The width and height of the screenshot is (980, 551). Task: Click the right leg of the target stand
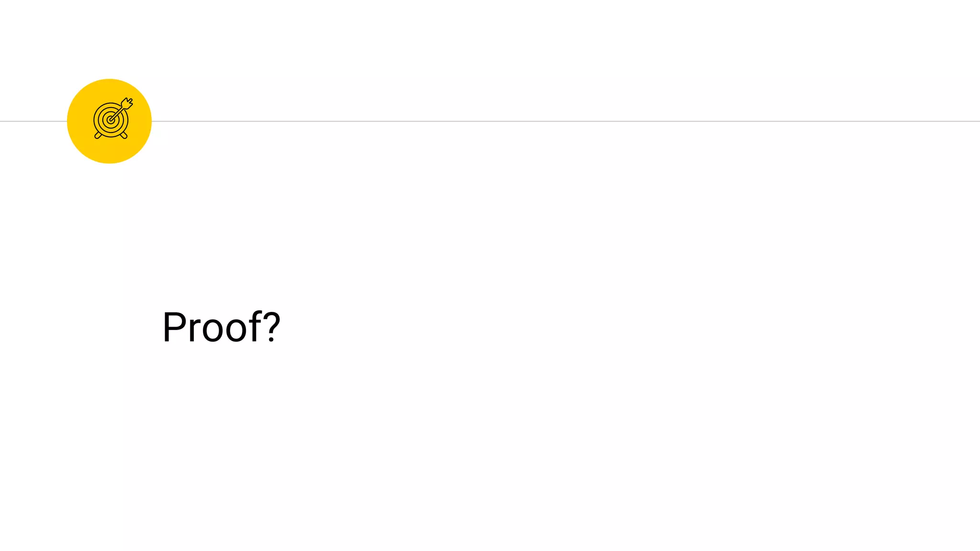click(124, 135)
